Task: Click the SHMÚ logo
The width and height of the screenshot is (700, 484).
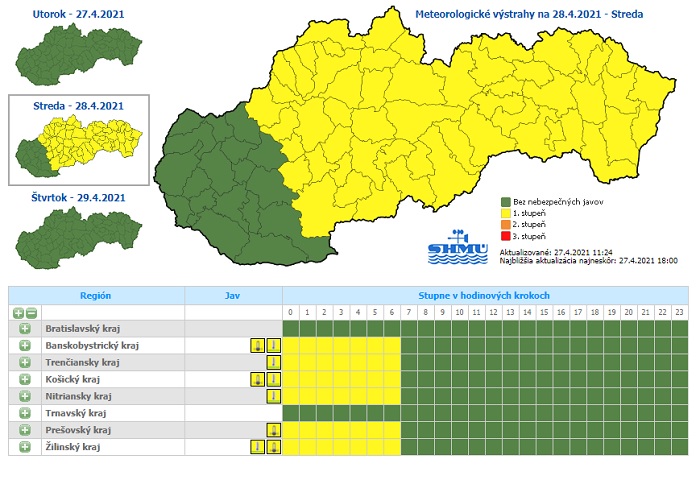Action: pos(458,247)
